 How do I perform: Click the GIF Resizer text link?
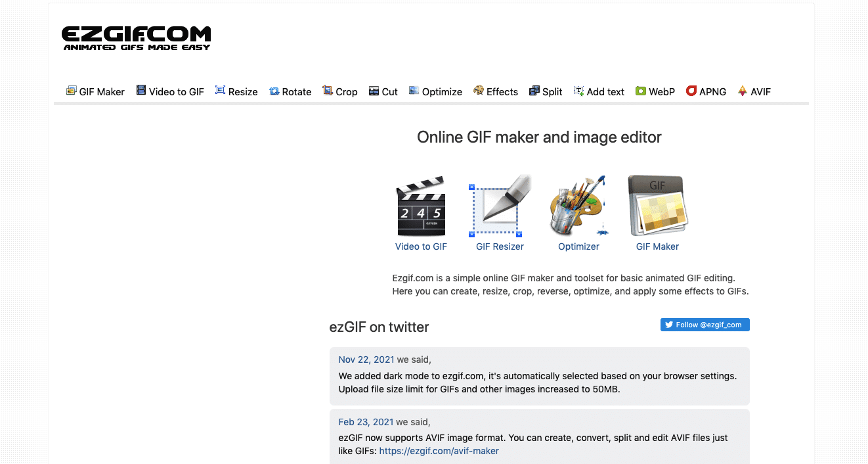tap(500, 246)
